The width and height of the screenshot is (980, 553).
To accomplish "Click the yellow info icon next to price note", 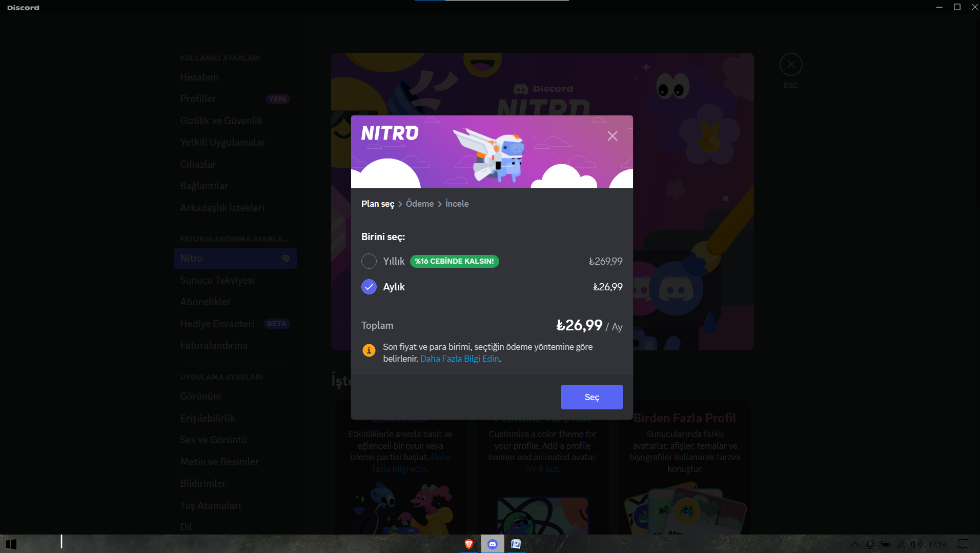I will [369, 350].
